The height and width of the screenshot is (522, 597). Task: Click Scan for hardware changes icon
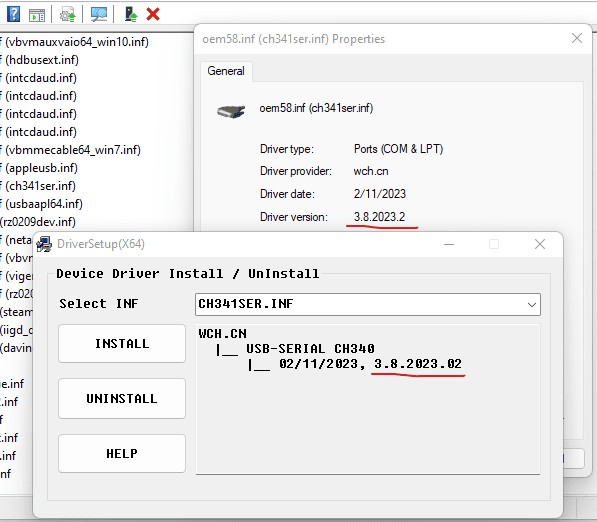coord(99,14)
